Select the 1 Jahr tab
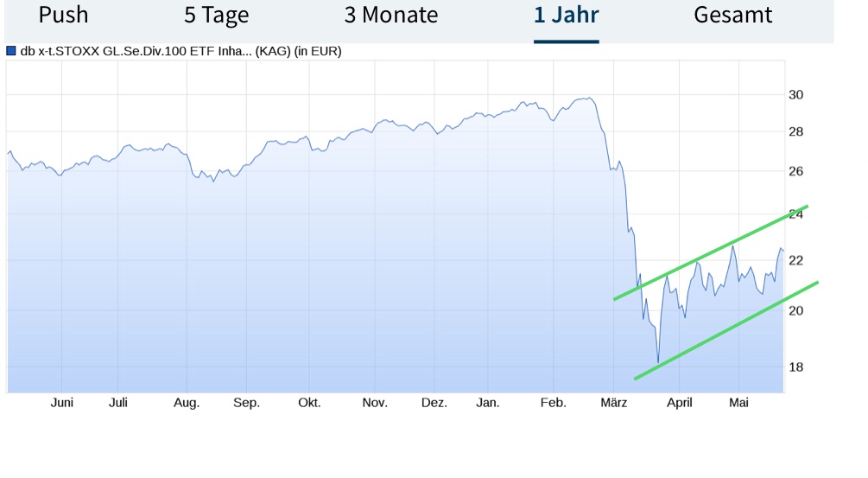 (x=566, y=16)
